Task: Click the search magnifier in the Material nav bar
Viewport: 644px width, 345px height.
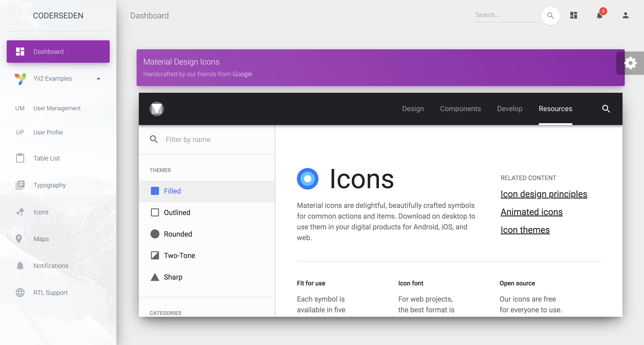Action: click(606, 109)
